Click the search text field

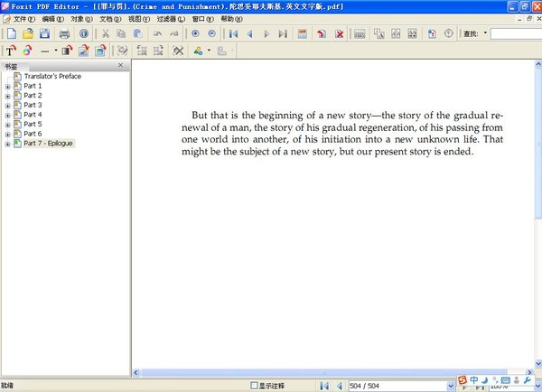(516, 34)
